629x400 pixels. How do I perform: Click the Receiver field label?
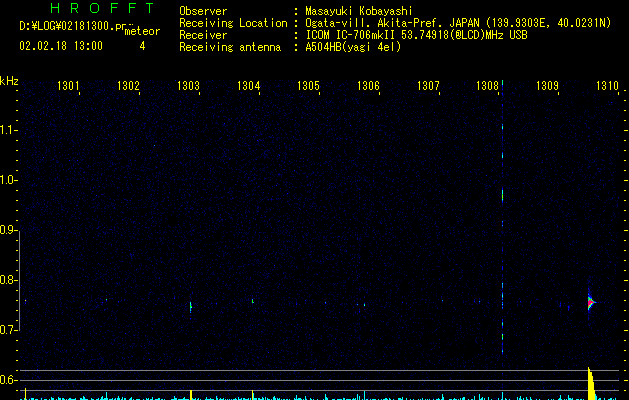[203, 35]
